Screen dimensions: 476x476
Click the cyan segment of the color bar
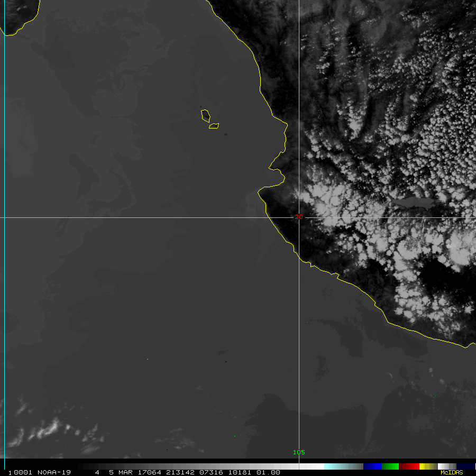click(x=343, y=466)
